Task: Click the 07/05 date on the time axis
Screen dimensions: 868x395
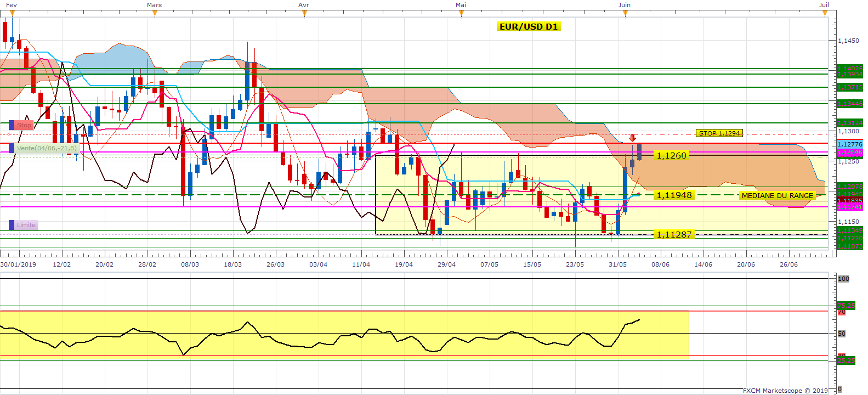Action: click(x=489, y=264)
